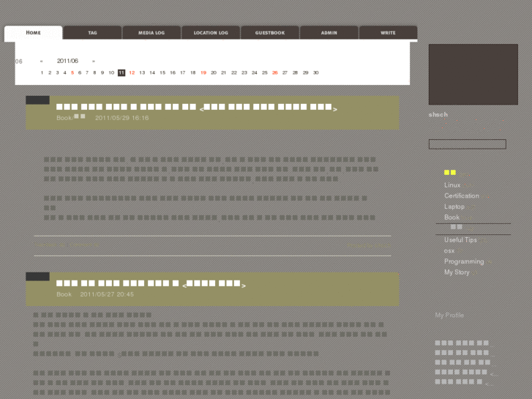The image size is (532, 399).
Task: Open the yellow-highlighted top category
Action: pos(450,173)
